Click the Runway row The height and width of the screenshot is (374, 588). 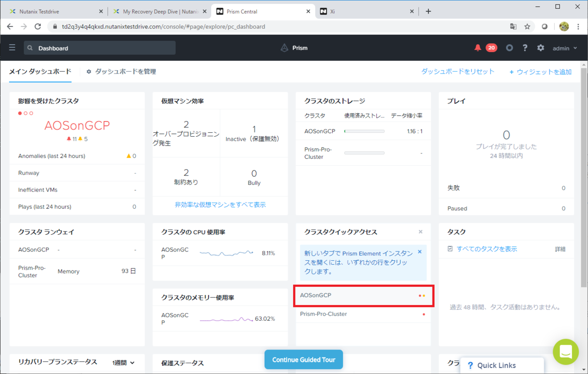77,173
